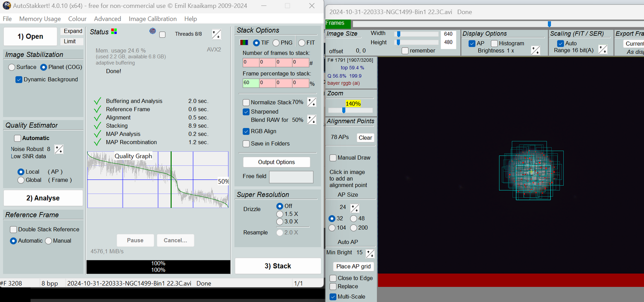Adjust Brightness 1x spinner in Display Options
The height and width of the screenshot is (302, 644).
tap(535, 50)
